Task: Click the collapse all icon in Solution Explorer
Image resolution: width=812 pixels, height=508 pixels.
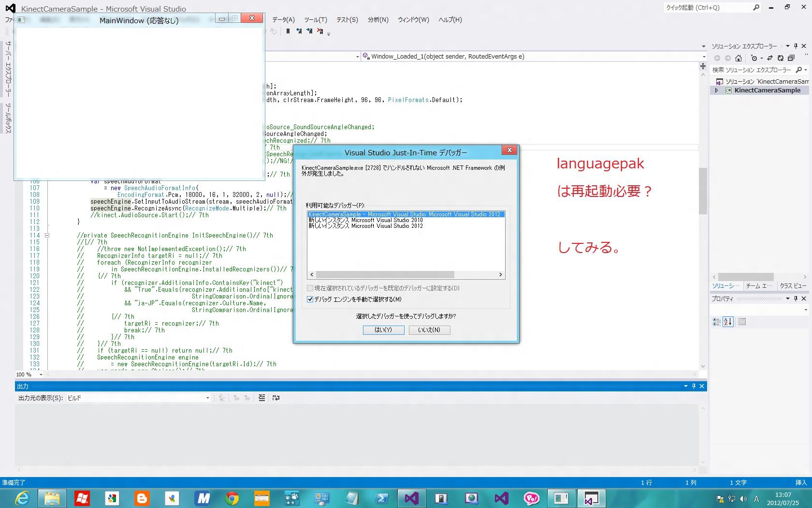Action: [791, 58]
